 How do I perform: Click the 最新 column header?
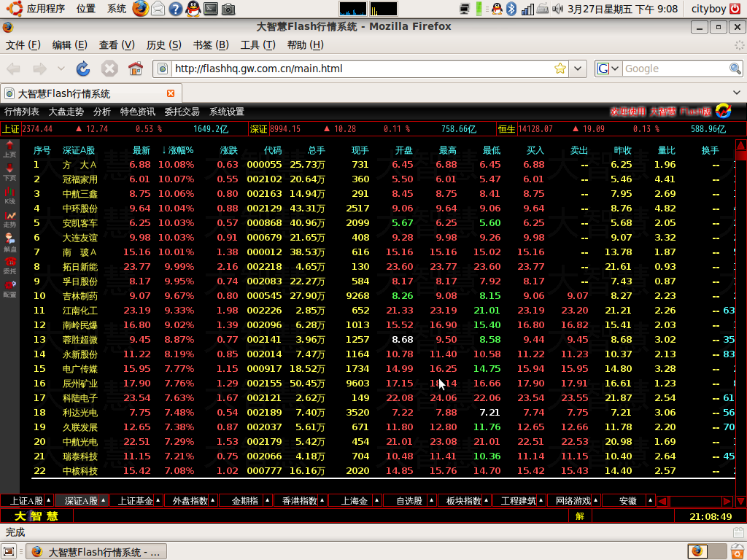pyautogui.click(x=141, y=150)
